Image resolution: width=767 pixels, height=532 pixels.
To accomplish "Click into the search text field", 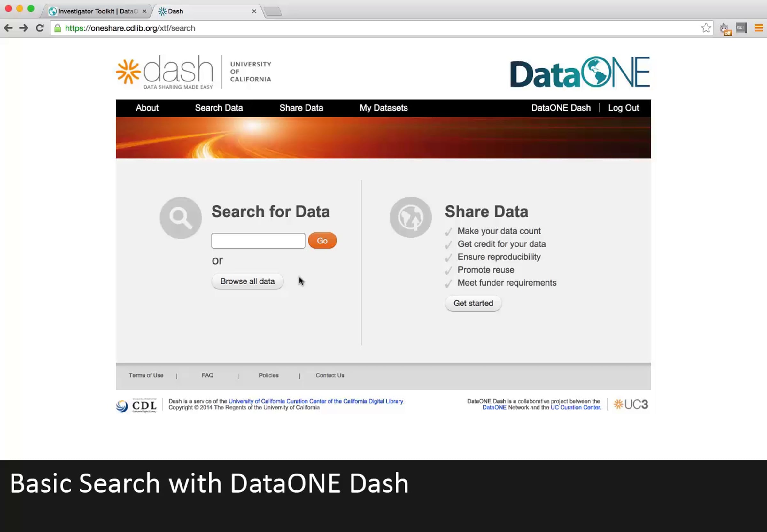I will pyautogui.click(x=258, y=241).
